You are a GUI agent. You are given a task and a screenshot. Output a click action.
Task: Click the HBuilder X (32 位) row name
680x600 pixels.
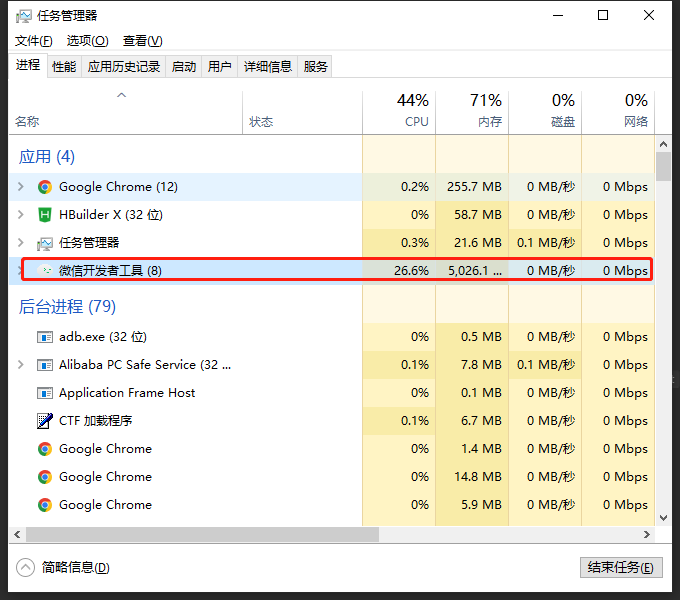coord(111,215)
